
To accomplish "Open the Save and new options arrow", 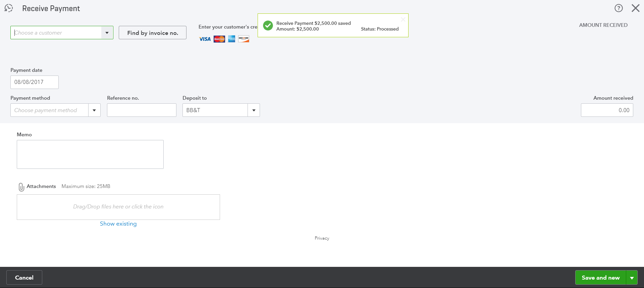I will (x=632, y=278).
